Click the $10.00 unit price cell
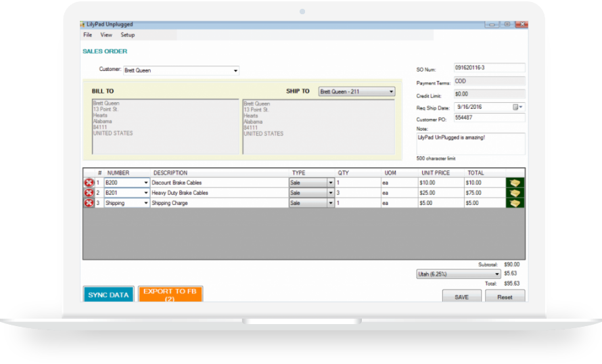The width and height of the screenshot is (602, 364). click(441, 183)
